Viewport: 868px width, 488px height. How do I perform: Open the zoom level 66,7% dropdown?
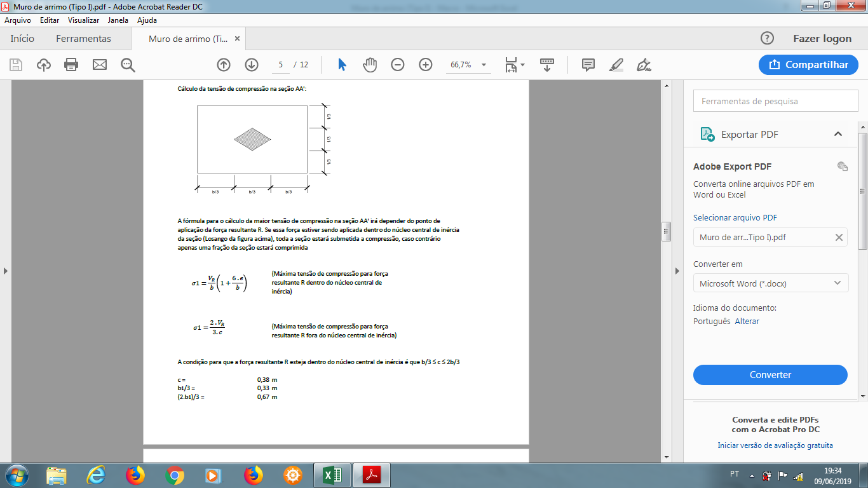pyautogui.click(x=484, y=65)
